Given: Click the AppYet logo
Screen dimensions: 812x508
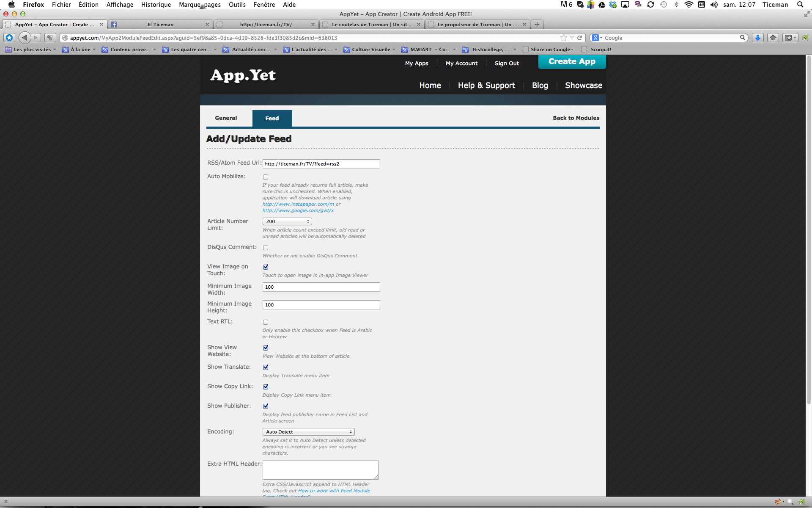Looking at the screenshot, I should click(243, 75).
